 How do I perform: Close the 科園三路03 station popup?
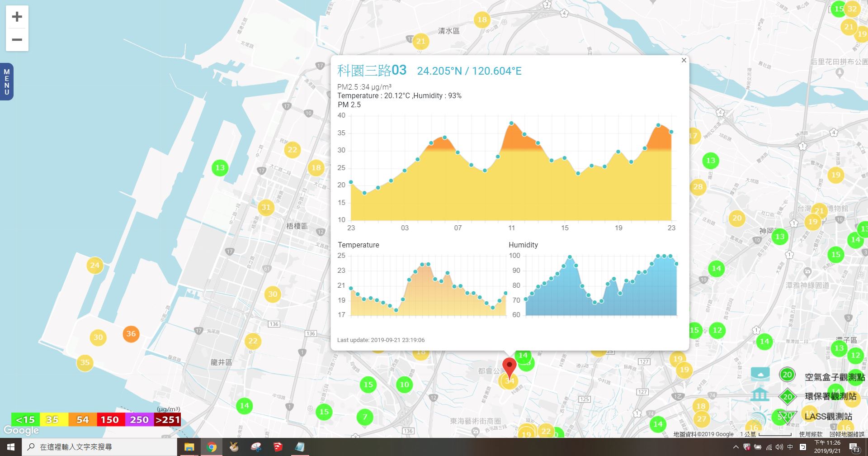pyautogui.click(x=684, y=60)
